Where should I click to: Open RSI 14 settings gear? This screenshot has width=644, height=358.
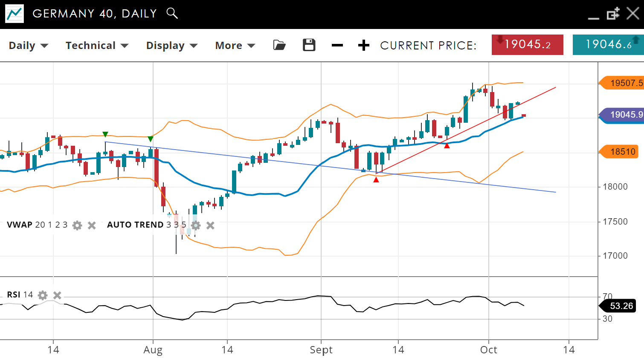tap(43, 295)
